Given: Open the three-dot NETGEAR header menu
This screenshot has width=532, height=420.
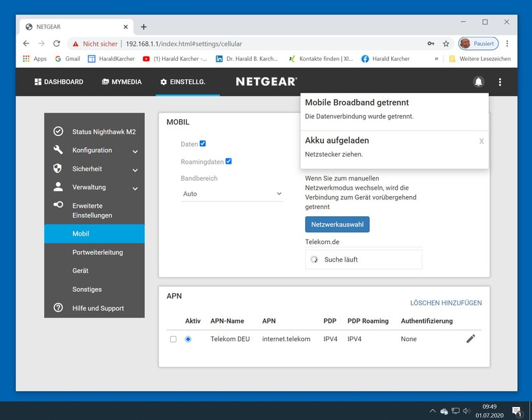Looking at the screenshot, I should tap(500, 82).
